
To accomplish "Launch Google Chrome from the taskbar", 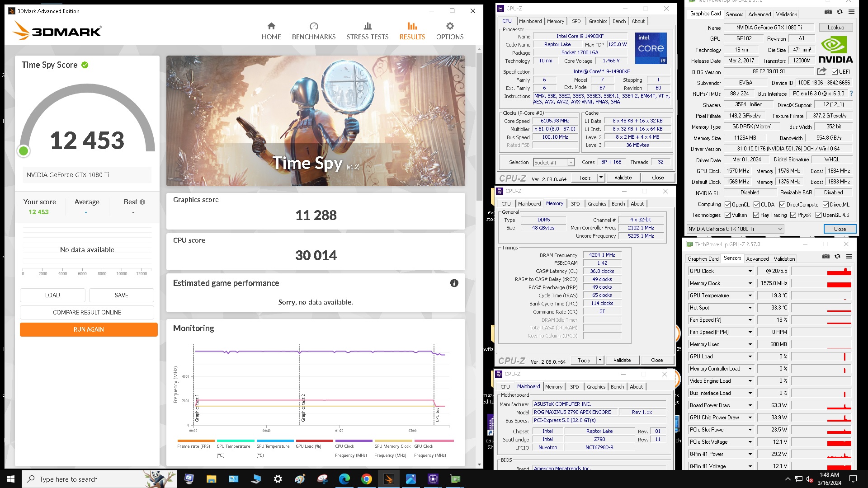I will [366, 479].
